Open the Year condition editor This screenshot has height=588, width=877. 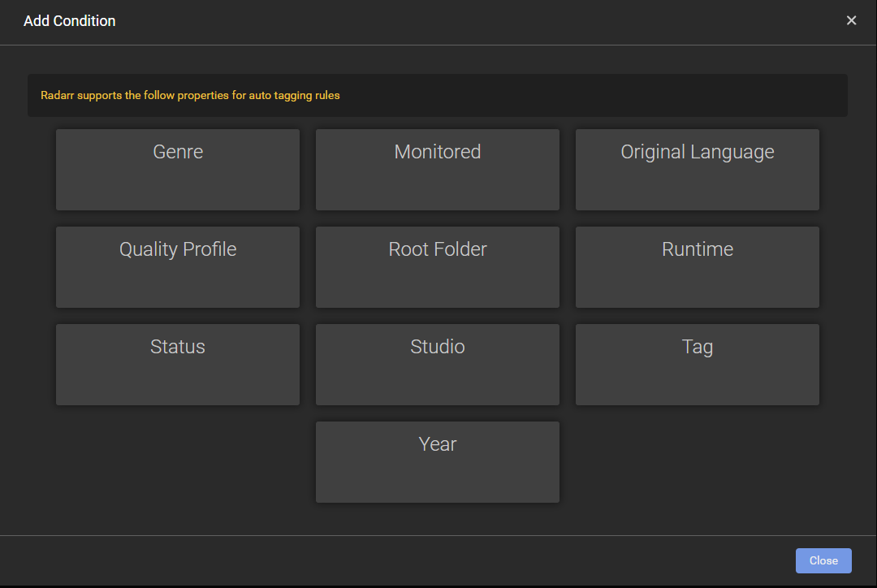pyautogui.click(x=438, y=461)
